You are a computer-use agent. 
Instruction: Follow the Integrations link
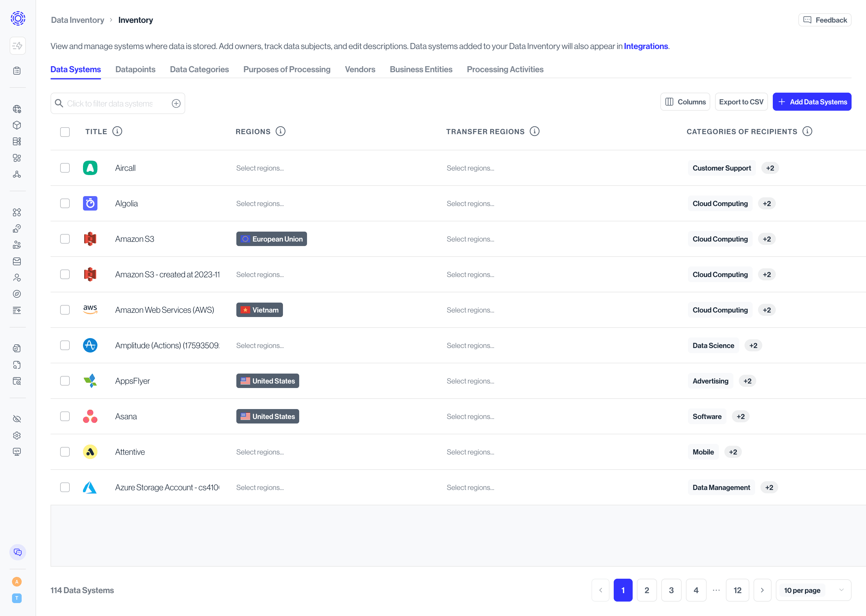646,46
